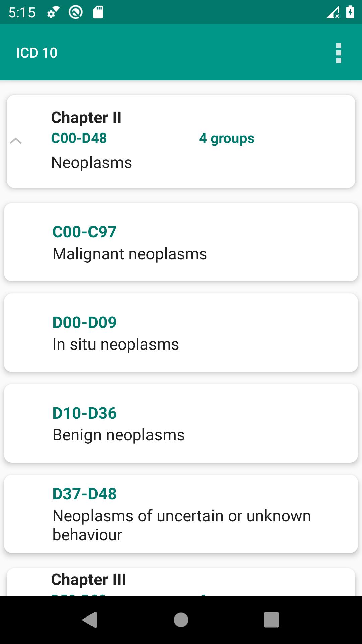The image size is (362, 644).
Task: Tap the ICD 10 app title
Action: (37, 53)
